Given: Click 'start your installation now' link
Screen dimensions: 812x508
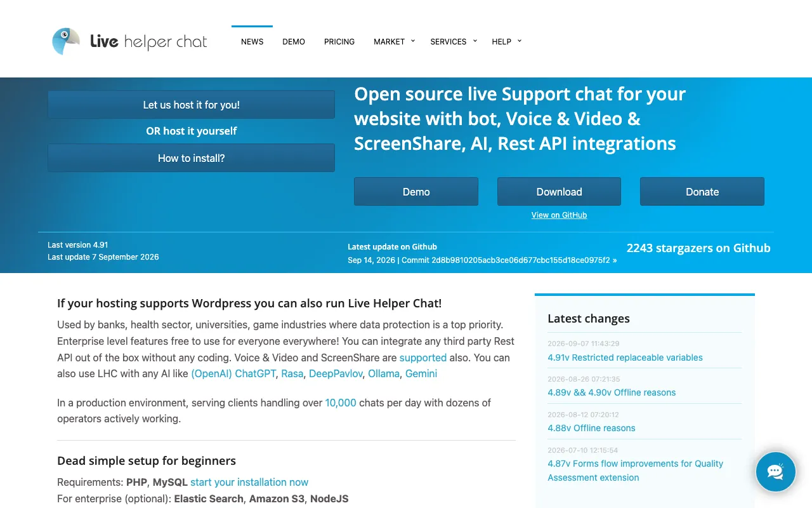Looking at the screenshot, I should point(249,482).
